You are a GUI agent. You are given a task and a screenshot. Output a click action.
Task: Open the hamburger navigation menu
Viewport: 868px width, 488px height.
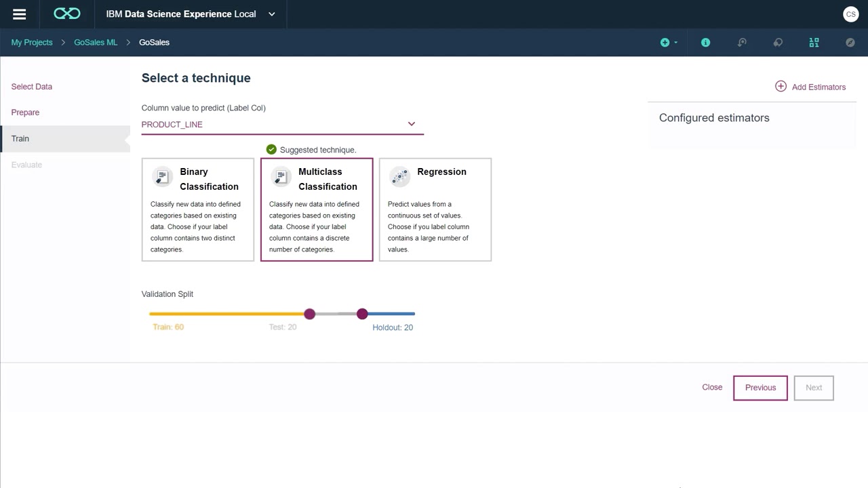pos(19,14)
